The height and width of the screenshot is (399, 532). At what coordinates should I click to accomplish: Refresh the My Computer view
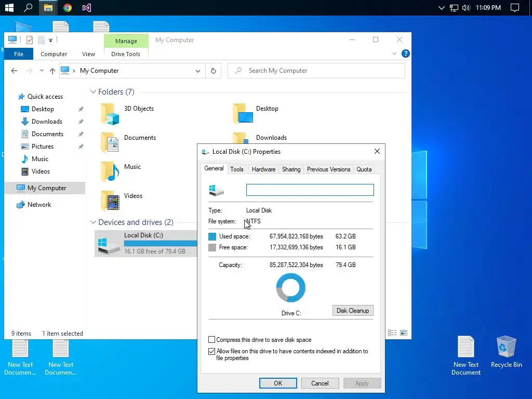click(x=214, y=71)
